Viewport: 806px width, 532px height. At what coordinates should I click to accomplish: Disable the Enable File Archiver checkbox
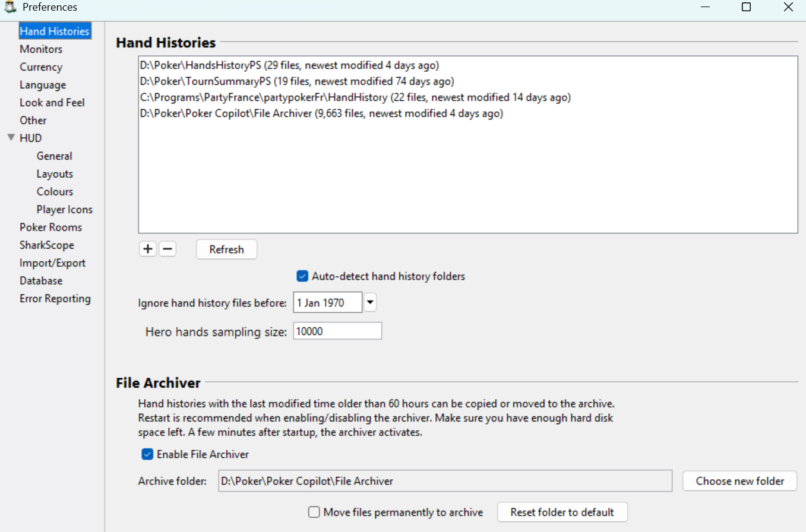click(147, 454)
